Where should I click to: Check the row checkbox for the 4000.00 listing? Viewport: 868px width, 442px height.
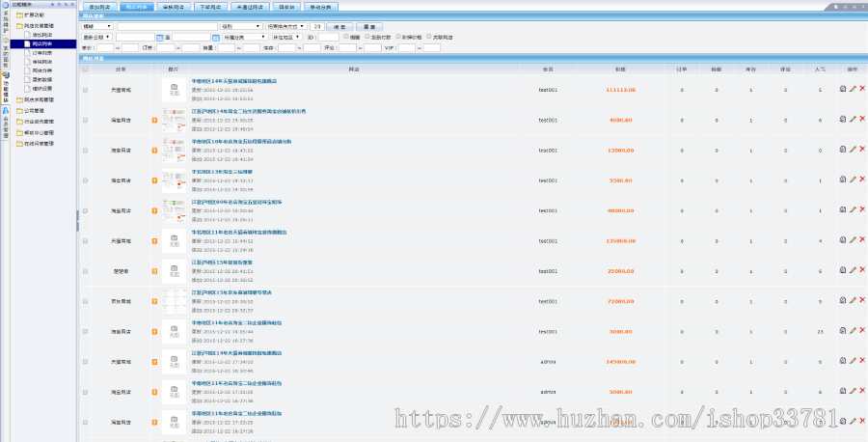(x=85, y=121)
